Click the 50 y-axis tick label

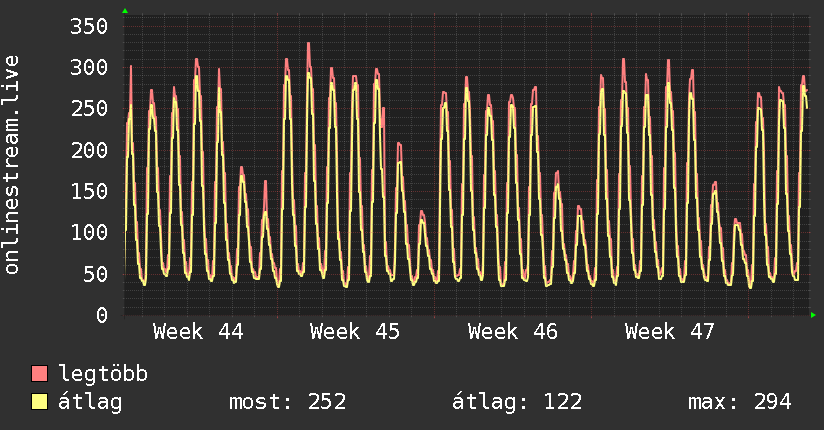pyautogui.click(x=95, y=274)
